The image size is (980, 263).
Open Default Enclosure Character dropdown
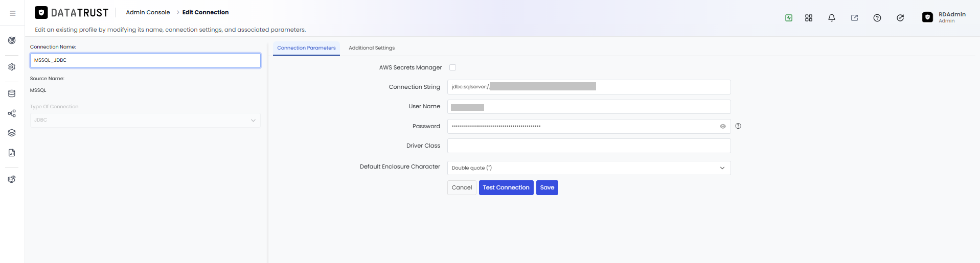click(589, 168)
